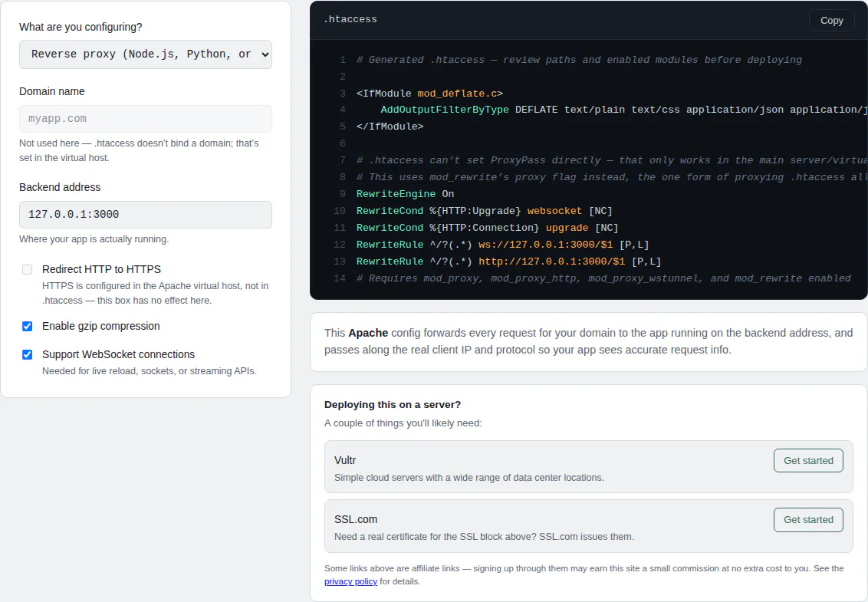Click 'A couple of things you'll likely need' text

coord(403,423)
